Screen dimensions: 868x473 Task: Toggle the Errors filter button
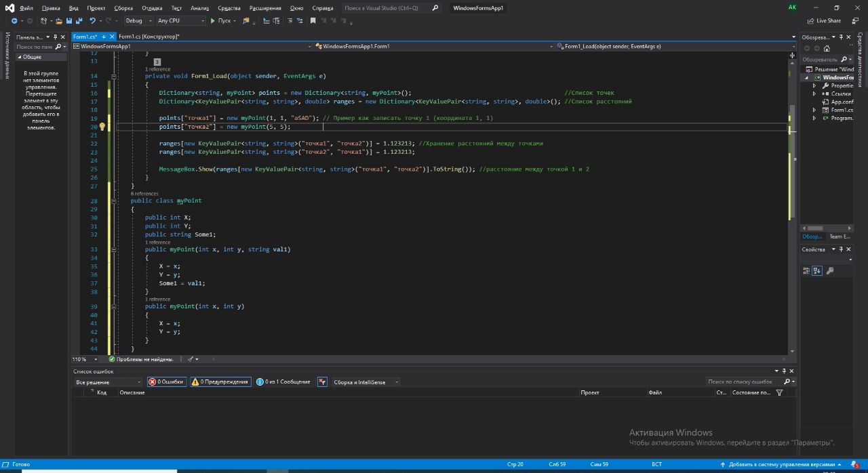click(167, 382)
